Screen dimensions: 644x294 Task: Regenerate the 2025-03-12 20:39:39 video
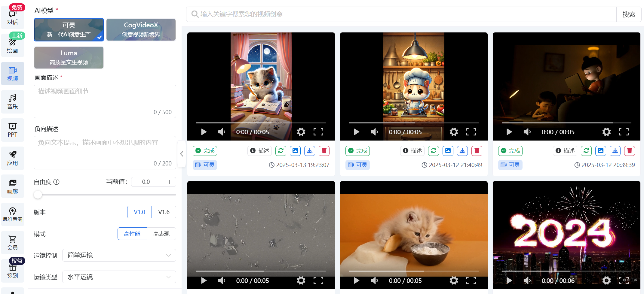point(586,151)
